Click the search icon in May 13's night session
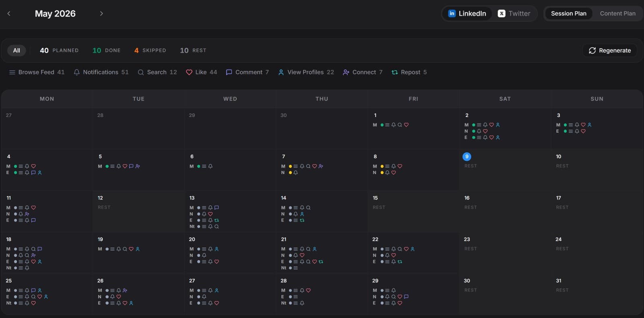The height and width of the screenshot is (318, 644). click(x=217, y=227)
